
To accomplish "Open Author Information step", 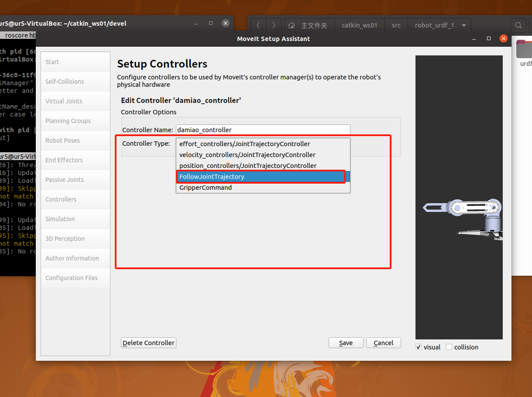I will [x=75, y=258].
